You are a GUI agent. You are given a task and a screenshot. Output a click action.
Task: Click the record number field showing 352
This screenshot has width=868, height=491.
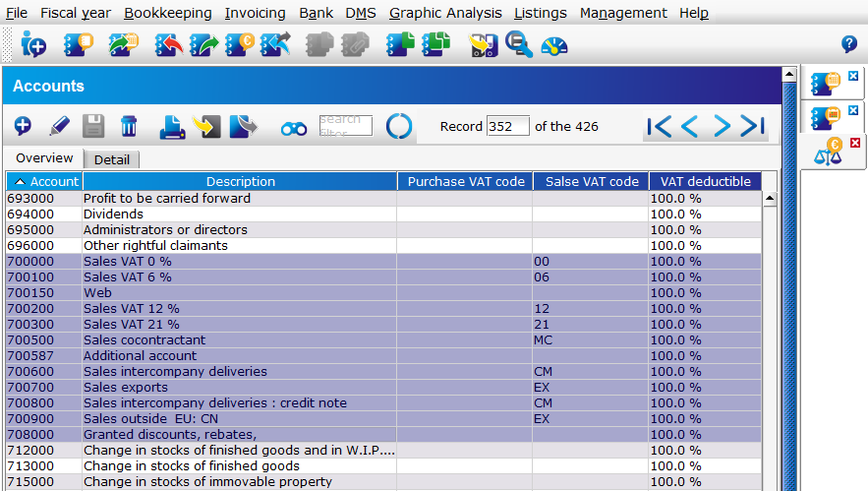click(507, 126)
